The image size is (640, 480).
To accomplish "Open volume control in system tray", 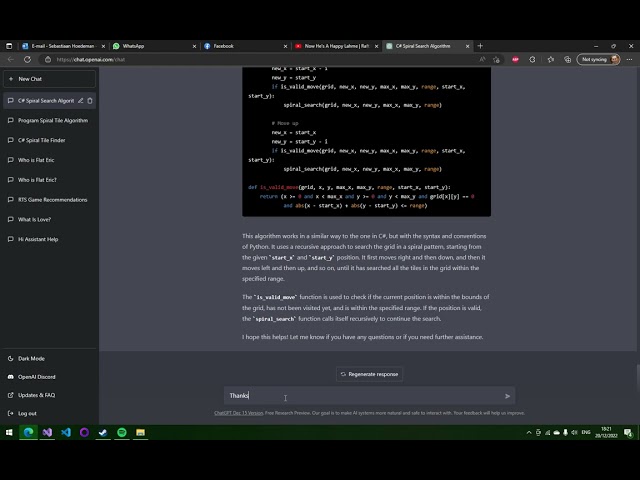I will coord(574,432).
